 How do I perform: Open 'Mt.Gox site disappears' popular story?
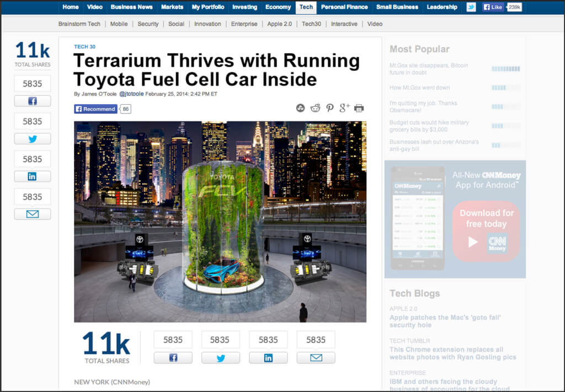click(x=429, y=69)
